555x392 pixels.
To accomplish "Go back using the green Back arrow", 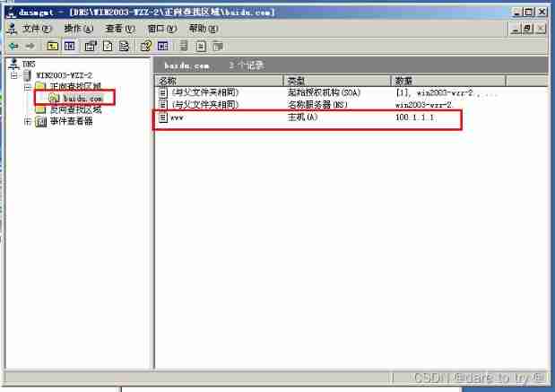I will tap(14, 46).
